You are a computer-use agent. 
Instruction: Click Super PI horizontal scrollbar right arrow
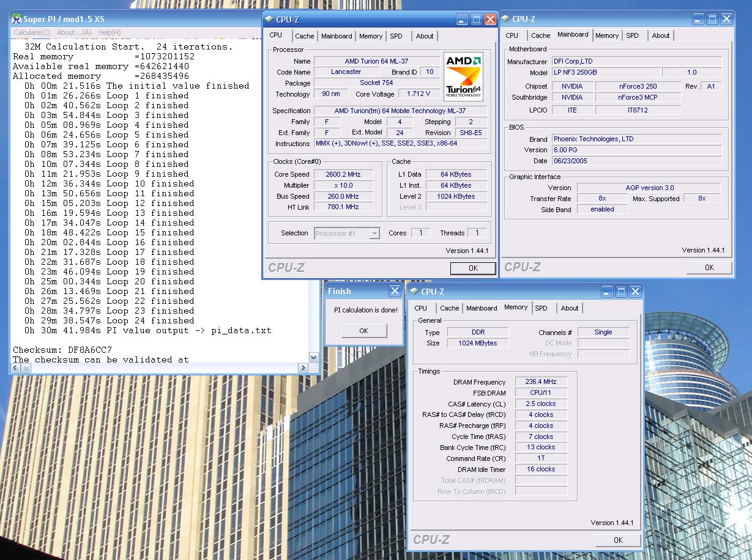point(303,368)
